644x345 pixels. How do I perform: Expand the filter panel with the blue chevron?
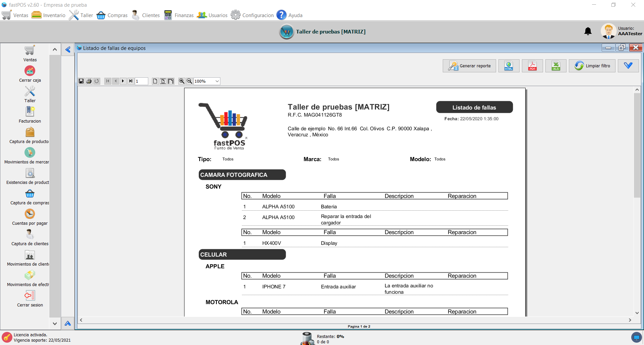click(628, 66)
